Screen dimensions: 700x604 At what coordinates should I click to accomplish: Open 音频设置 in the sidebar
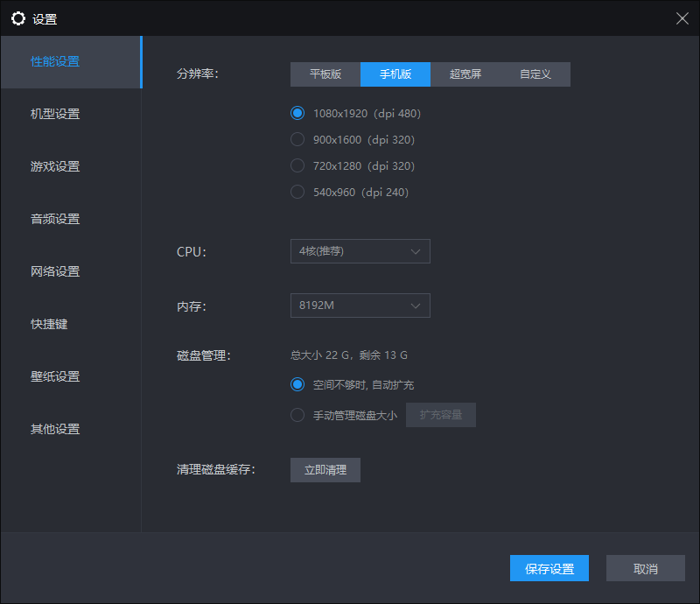pyautogui.click(x=55, y=219)
